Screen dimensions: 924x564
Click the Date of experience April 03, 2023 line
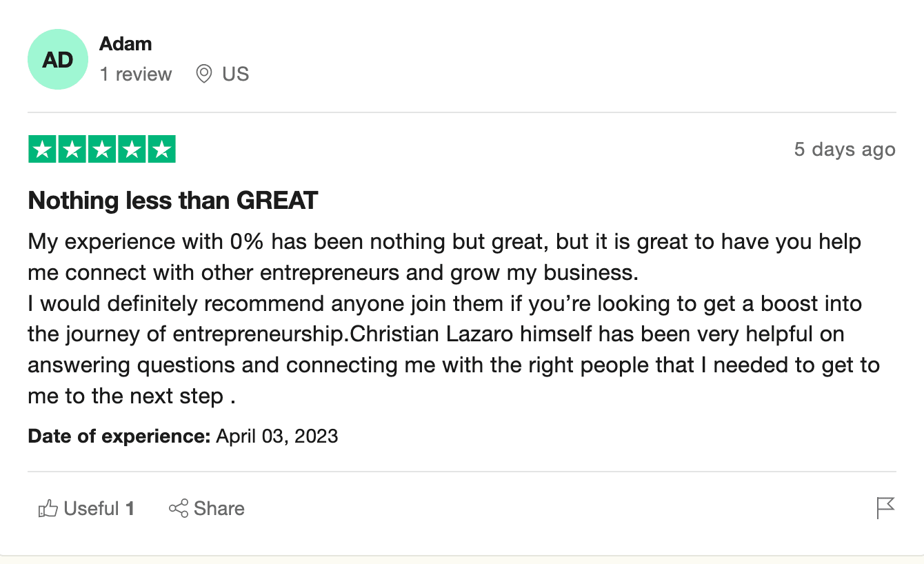(x=183, y=436)
